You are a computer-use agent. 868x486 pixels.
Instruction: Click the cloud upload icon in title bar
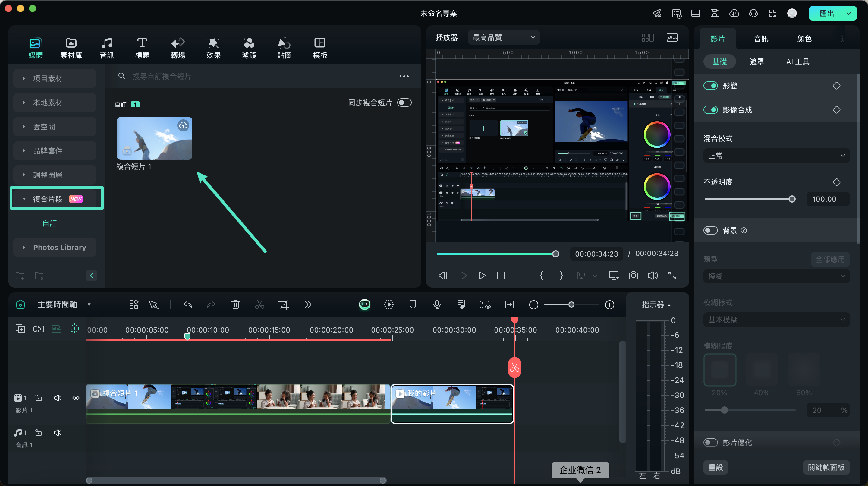coord(734,13)
